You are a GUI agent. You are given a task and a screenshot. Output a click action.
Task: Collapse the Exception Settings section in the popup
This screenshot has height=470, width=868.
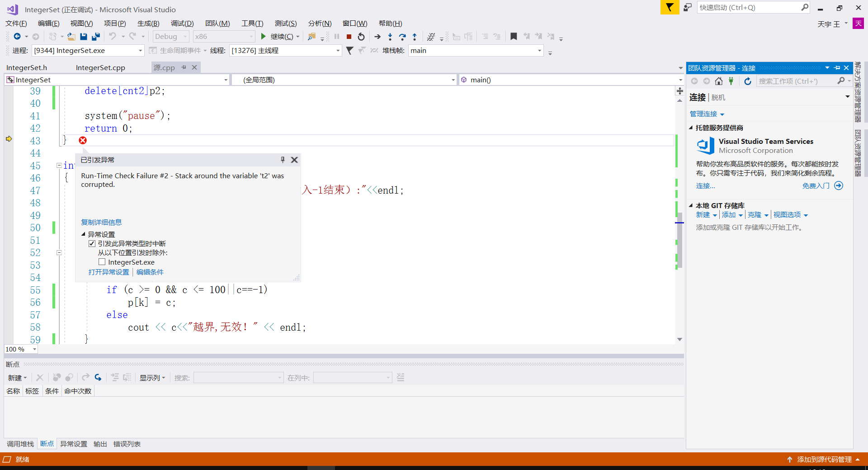(83, 234)
